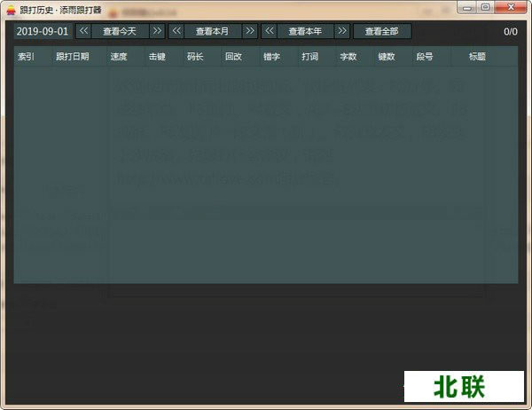The image size is (532, 410).
Task: Click 查看今天 to view today's records
Action: pyautogui.click(x=120, y=31)
